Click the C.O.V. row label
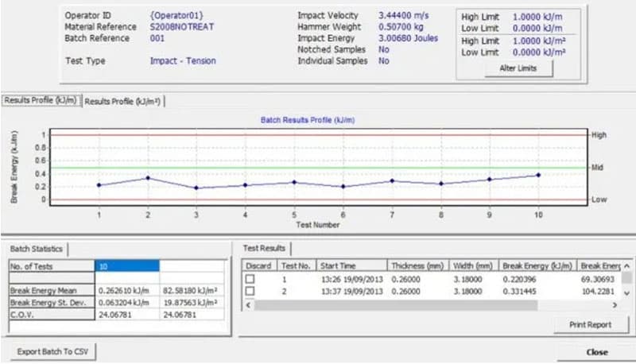Viewport: 636px width, 364px height. click(x=52, y=315)
